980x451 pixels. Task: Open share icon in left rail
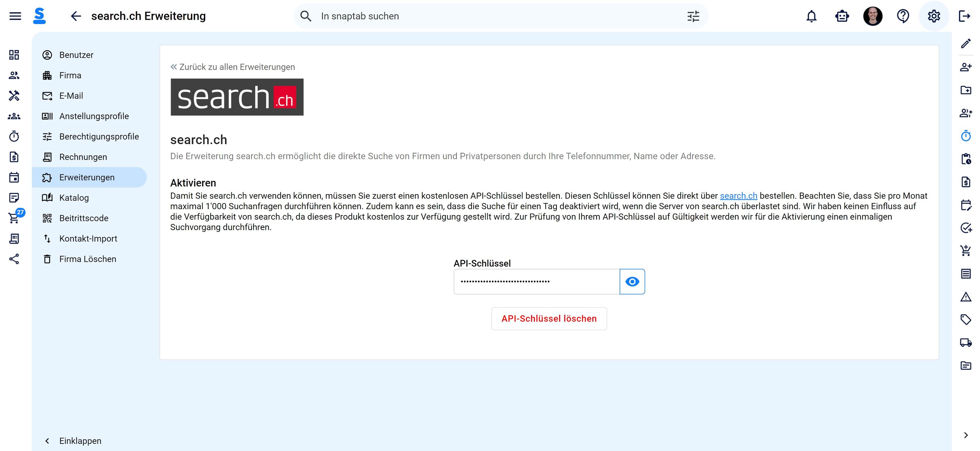click(14, 259)
